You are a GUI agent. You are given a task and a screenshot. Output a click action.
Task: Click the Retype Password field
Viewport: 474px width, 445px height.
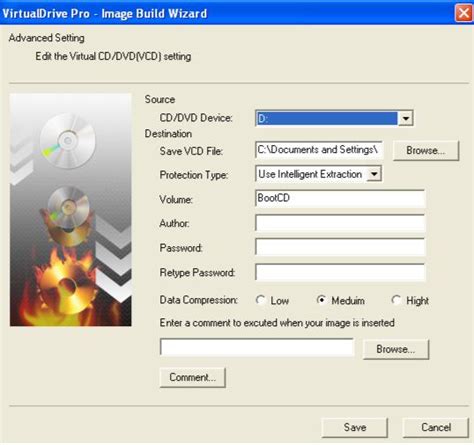pyautogui.click(x=340, y=272)
